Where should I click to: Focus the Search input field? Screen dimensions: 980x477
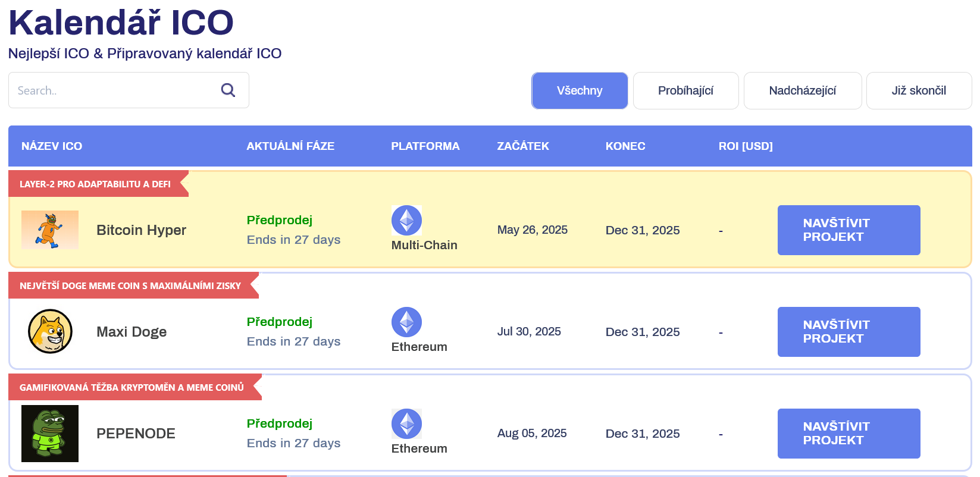point(129,90)
